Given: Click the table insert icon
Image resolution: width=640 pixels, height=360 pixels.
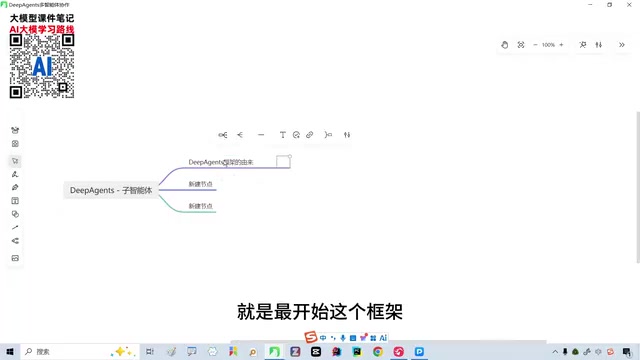Looking at the screenshot, I should tap(15, 201).
